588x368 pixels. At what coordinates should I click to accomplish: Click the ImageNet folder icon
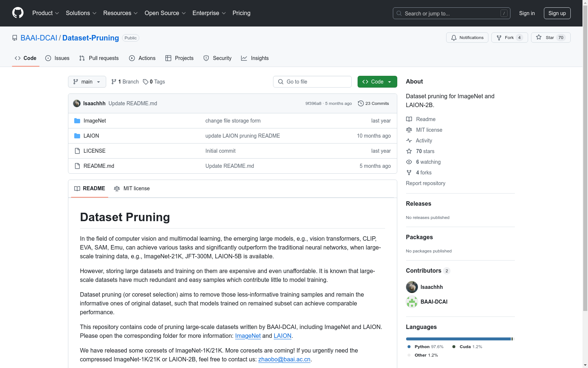[x=77, y=121]
